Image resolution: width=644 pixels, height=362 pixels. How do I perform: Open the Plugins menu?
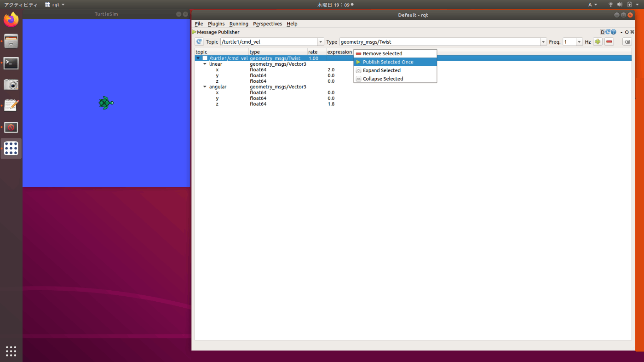point(216,24)
